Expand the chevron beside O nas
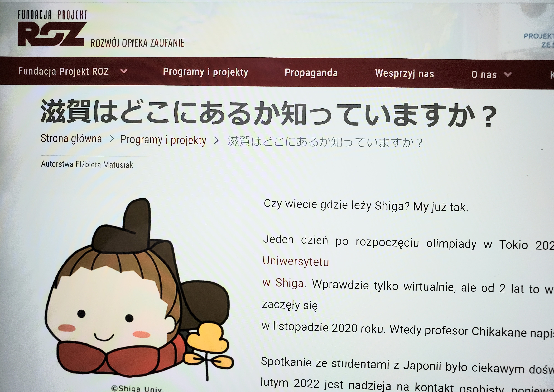The height and width of the screenshot is (392, 554). pyautogui.click(x=508, y=74)
